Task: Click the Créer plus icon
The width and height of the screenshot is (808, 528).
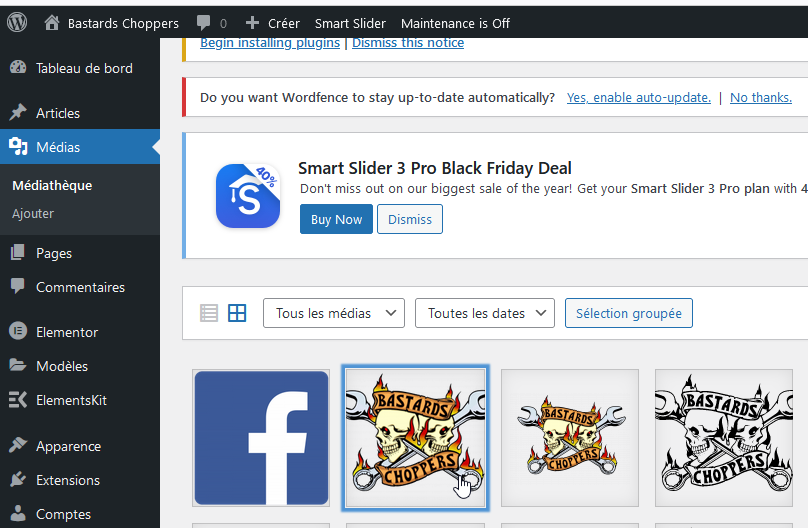Action: point(253,23)
